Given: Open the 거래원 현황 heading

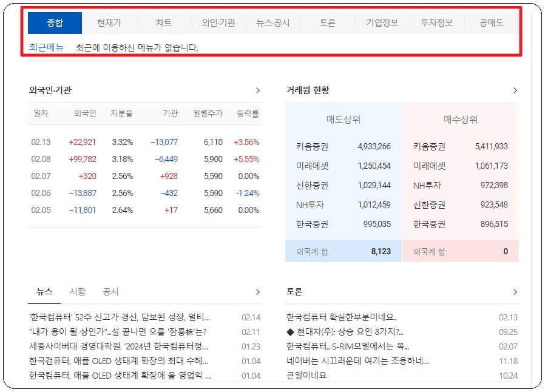Looking at the screenshot, I should 308,90.
